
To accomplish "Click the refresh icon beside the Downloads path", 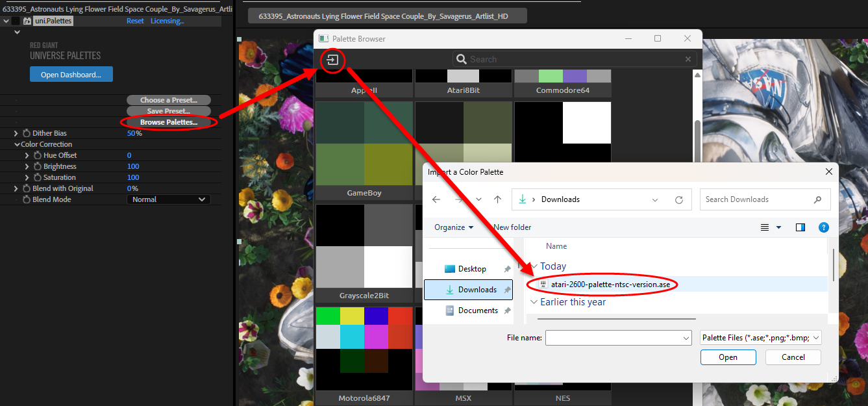I will [x=679, y=199].
